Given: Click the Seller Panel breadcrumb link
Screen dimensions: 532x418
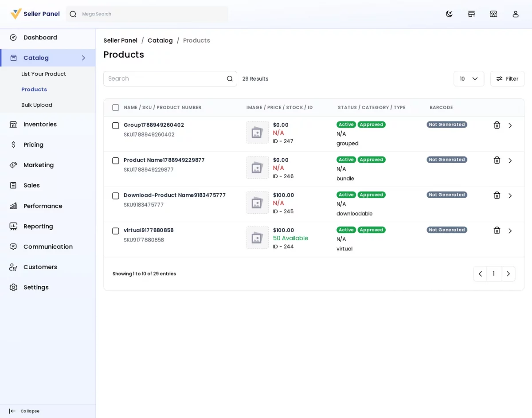Looking at the screenshot, I should coord(121,41).
